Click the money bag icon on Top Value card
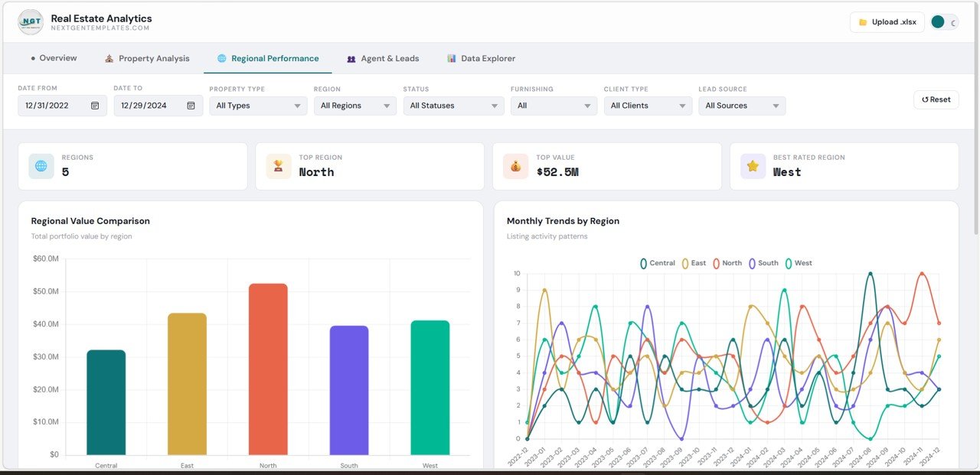980x475 pixels. coord(514,166)
